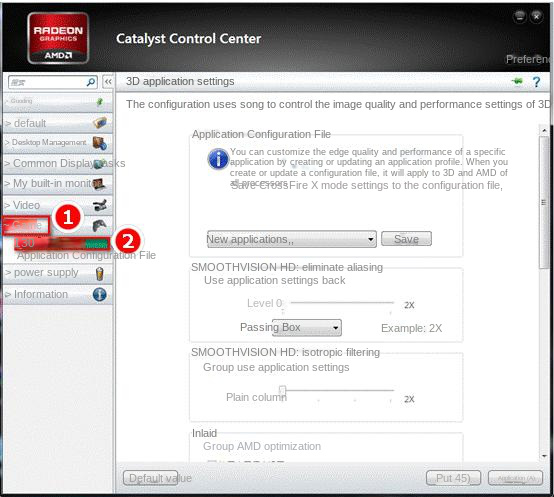This screenshot has height=497, width=554.
Task: Click the green pin icon in header
Action: pos(518,82)
